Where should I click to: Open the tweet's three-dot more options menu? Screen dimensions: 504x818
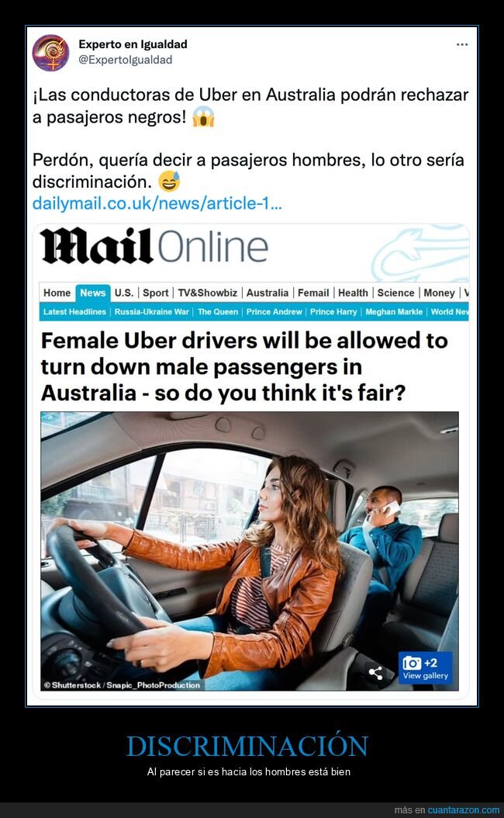coord(462,45)
